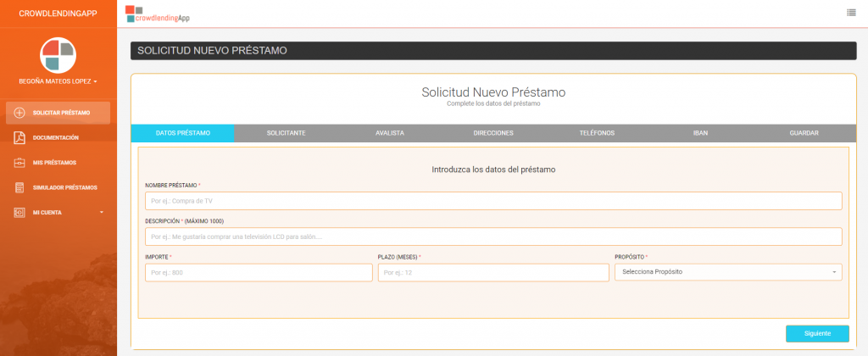Image resolution: width=868 pixels, height=356 pixels.
Task: Click the crowdlendingApp logo in header
Action: tap(158, 14)
